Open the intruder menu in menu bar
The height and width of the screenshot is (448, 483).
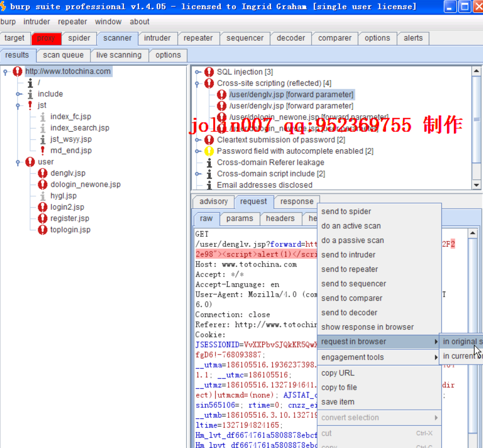[37, 22]
